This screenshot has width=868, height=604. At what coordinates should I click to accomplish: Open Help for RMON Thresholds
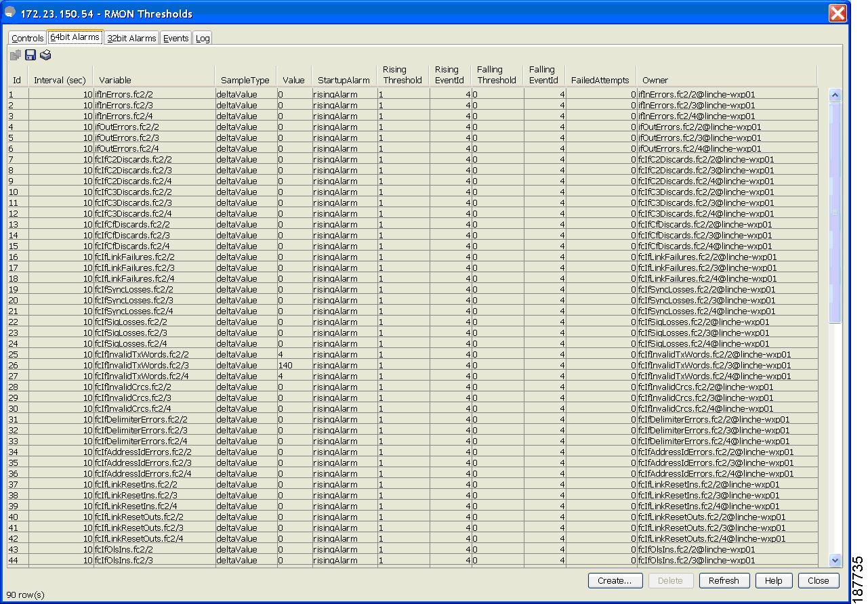(x=773, y=580)
